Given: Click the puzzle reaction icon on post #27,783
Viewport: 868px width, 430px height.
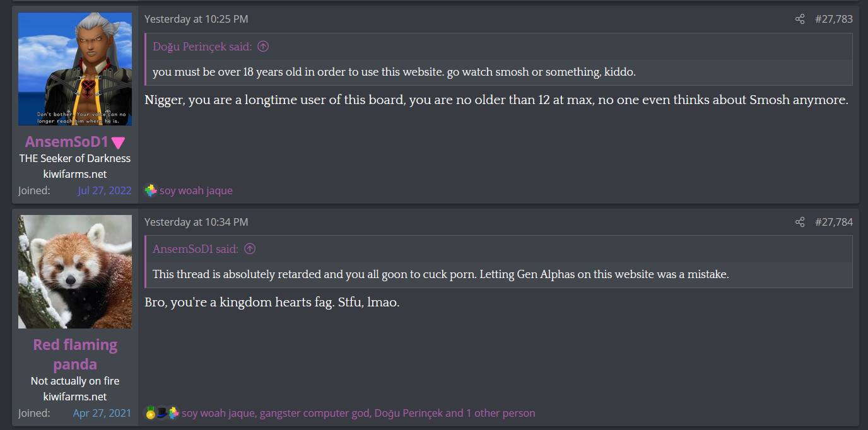Looking at the screenshot, I should pyautogui.click(x=150, y=190).
